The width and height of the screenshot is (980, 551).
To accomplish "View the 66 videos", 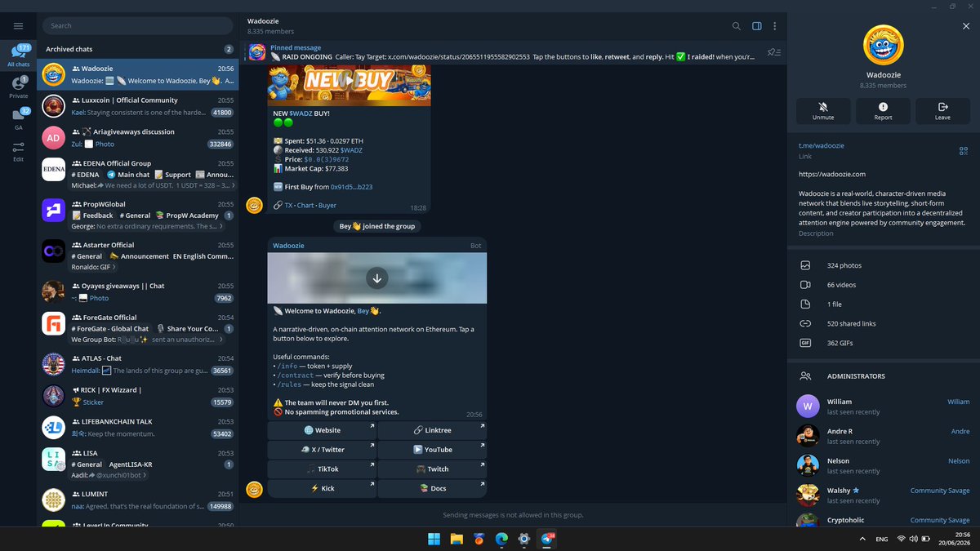I will pos(883,285).
